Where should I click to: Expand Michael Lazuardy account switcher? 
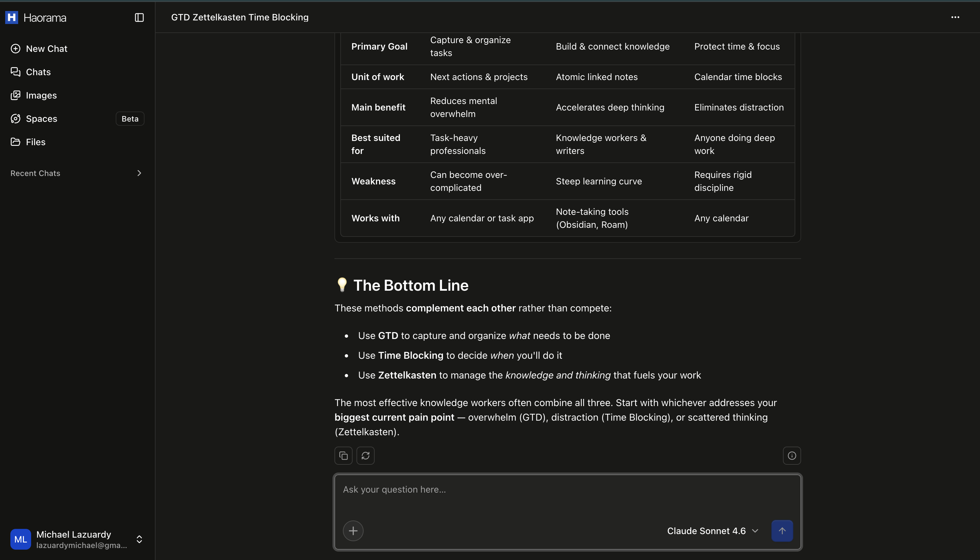click(139, 539)
